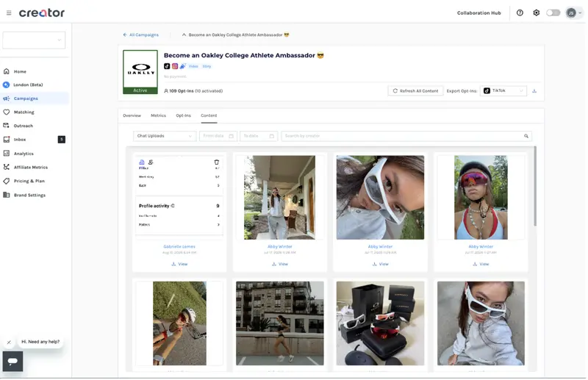
Task: Open the settings gear in the header
Action: tap(537, 12)
